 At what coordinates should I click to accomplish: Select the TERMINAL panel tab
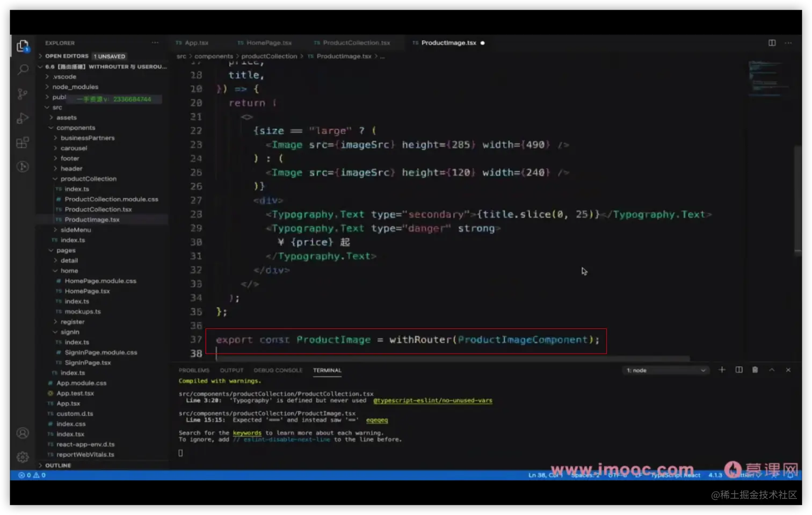coord(327,371)
